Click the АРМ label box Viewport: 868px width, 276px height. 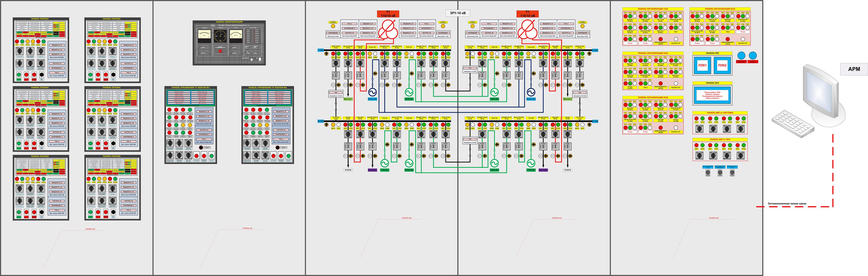(x=854, y=69)
